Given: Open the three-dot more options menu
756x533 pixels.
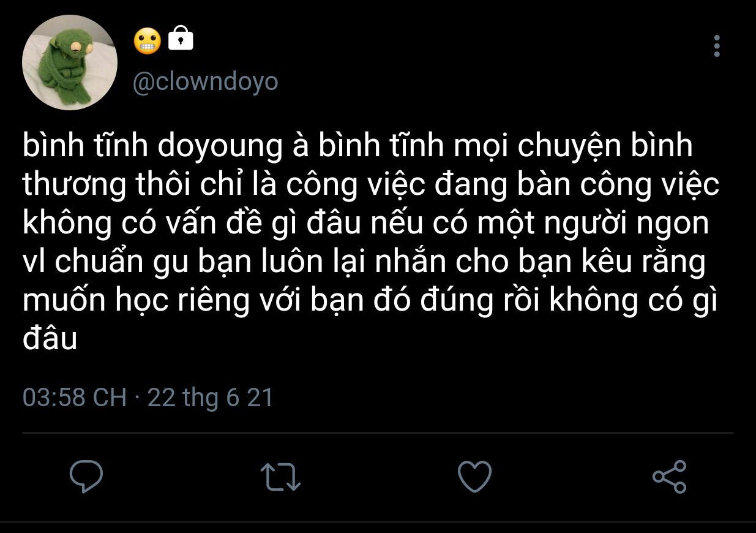Looking at the screenshot, I should pos(717,47).
